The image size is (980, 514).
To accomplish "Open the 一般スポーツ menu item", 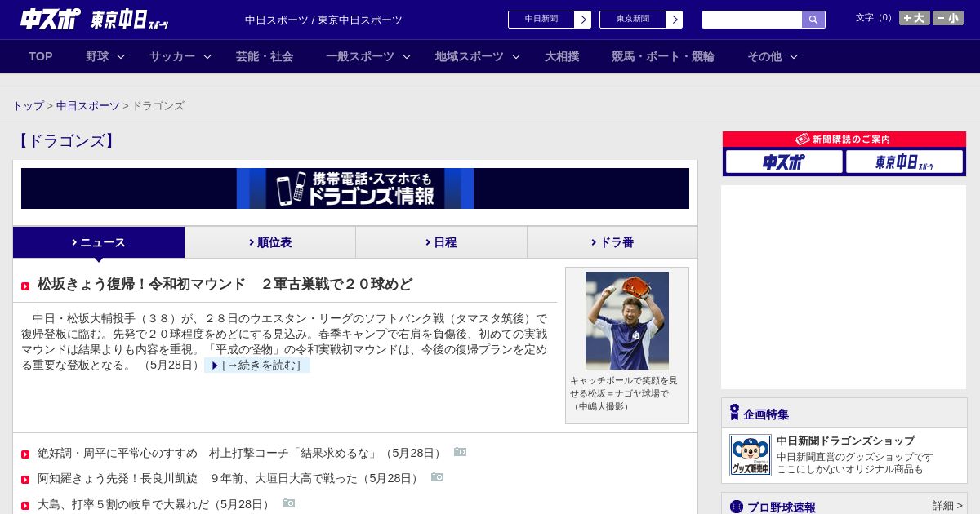I will tap(360, 56).
